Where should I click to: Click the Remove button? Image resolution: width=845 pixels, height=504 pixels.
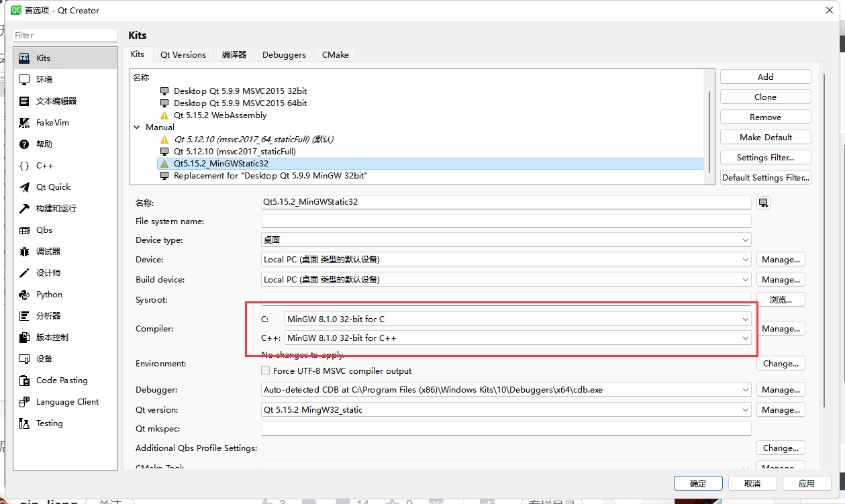coord(766,117)
